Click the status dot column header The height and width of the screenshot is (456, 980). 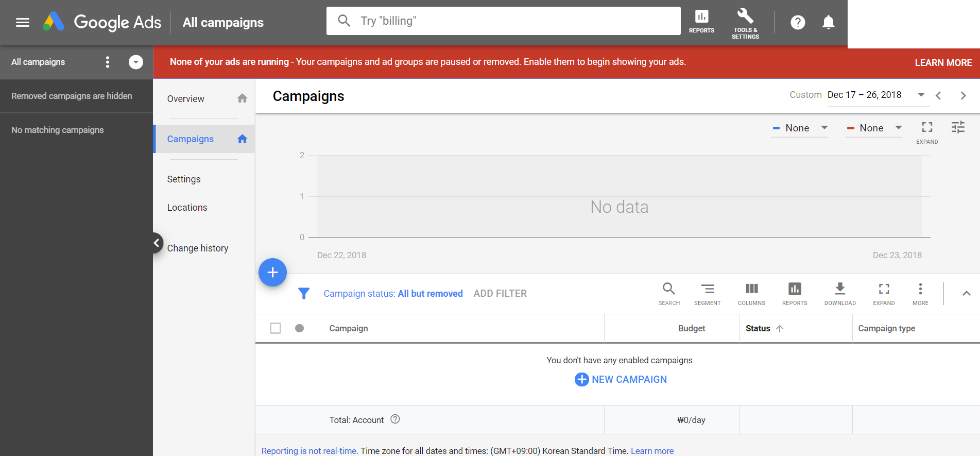click(299, 328)
